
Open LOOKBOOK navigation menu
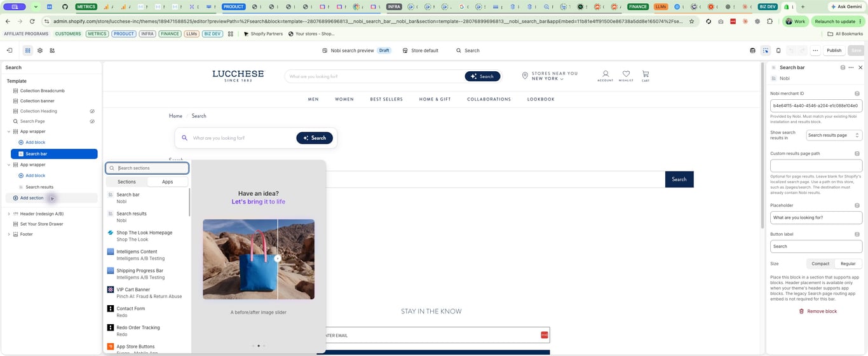pyautogui.click(x=541, y=99)
